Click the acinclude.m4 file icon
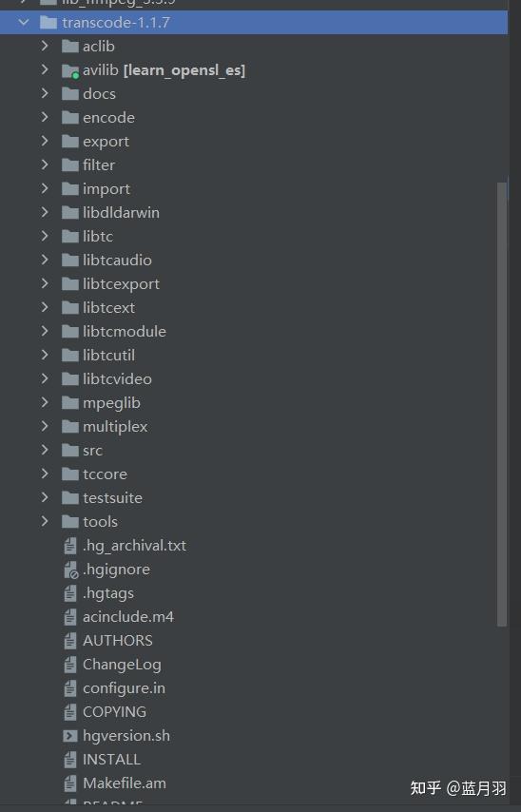 click(x=70, y=617)
